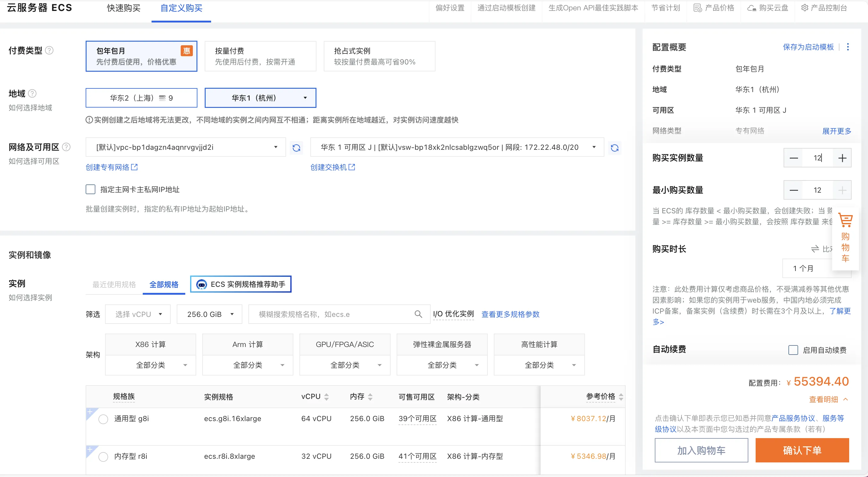868x477 pixels.
Task: Open Arm 计算 全部分类 dropdown
Action: [248, 365]
